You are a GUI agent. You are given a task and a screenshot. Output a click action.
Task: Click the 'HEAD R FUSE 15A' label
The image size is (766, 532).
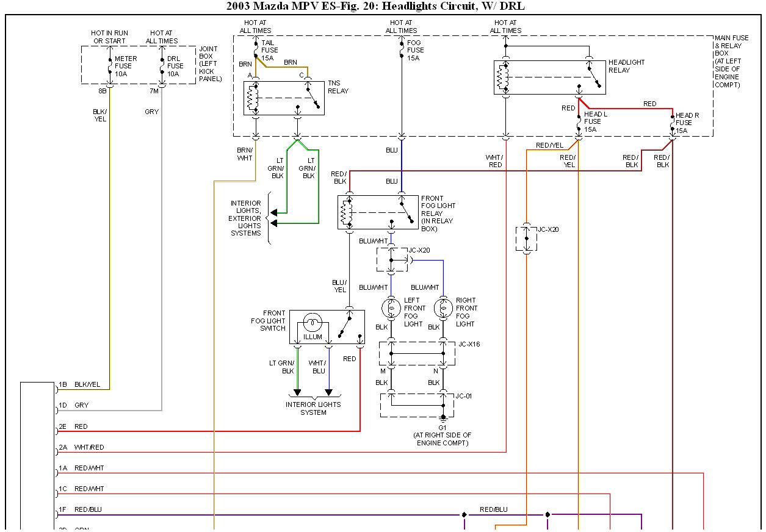click(x=688, y=123)
